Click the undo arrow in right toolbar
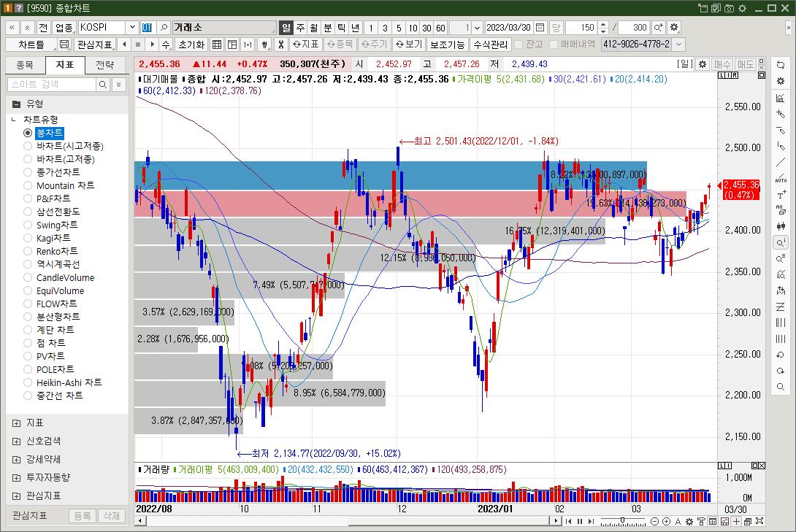 pos(781,355)
